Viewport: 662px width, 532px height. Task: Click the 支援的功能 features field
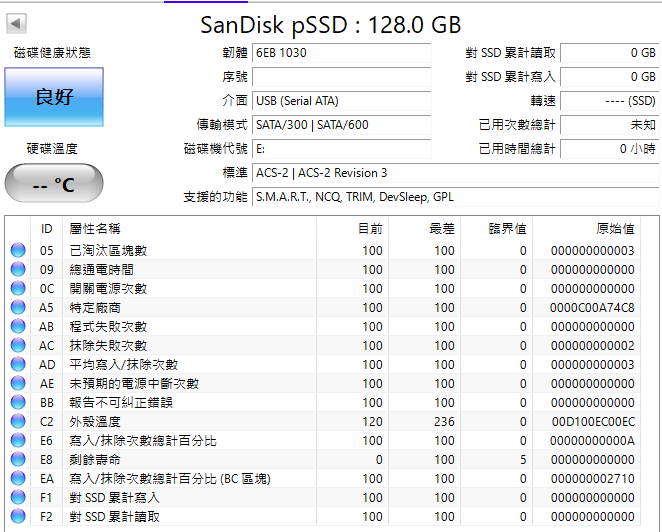[x=456, y=197]
